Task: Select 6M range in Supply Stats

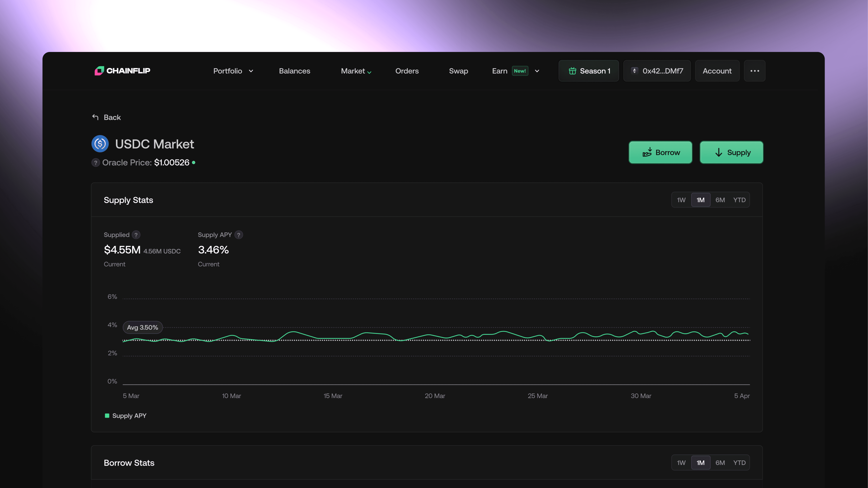Action: pos(720,200)
